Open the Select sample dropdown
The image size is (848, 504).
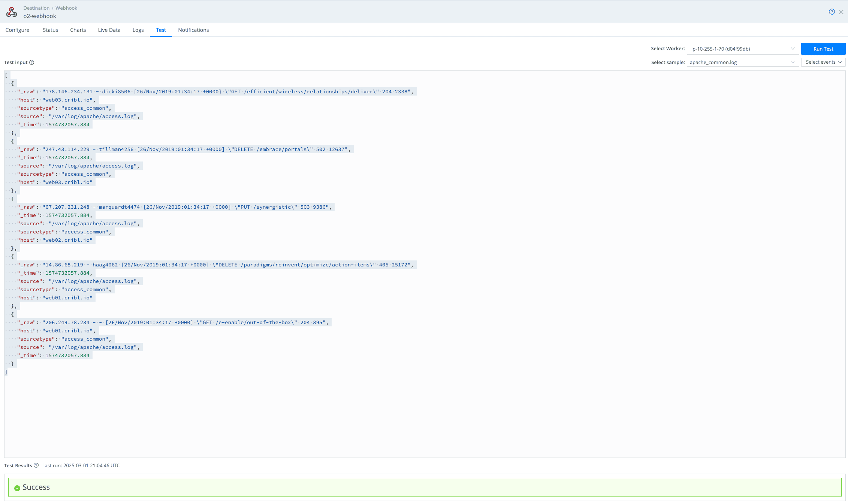pos(742,62)
